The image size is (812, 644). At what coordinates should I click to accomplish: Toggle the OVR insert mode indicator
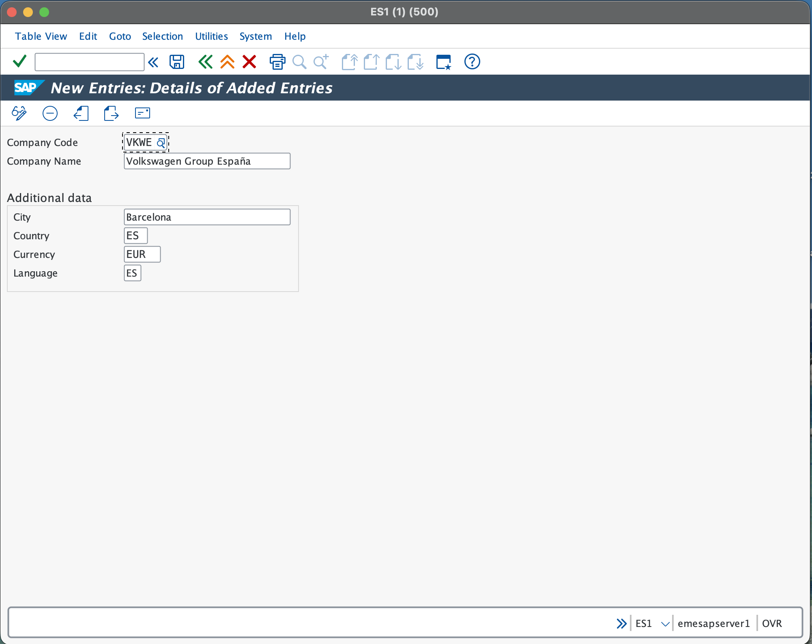(772, 623)
